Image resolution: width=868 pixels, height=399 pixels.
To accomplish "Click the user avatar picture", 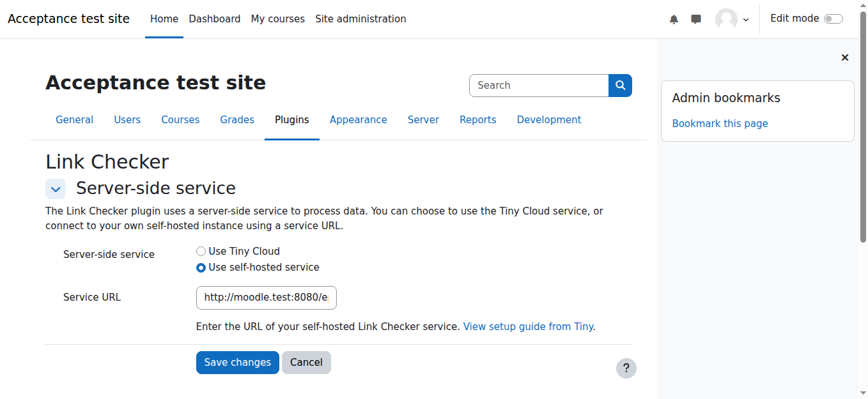I will coord(726,19).
